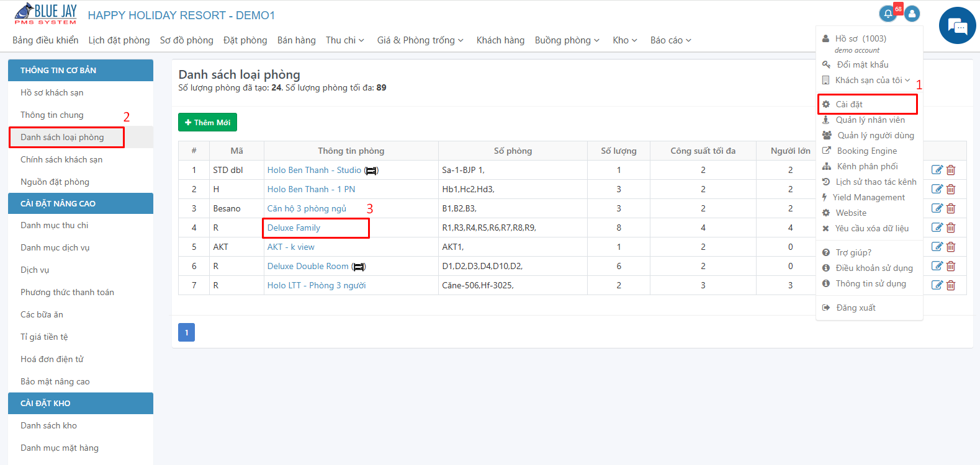Select Quản lý nhân viên entry
Image resolution: width=980 pixels, height=465 pixels.
[870, 120]
